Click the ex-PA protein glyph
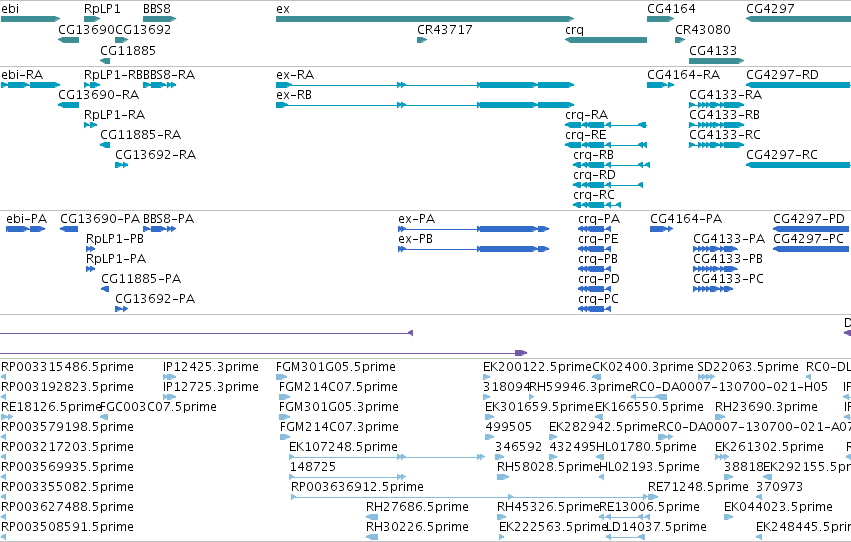The image size is (851, 542). click(x=473, y=229)
